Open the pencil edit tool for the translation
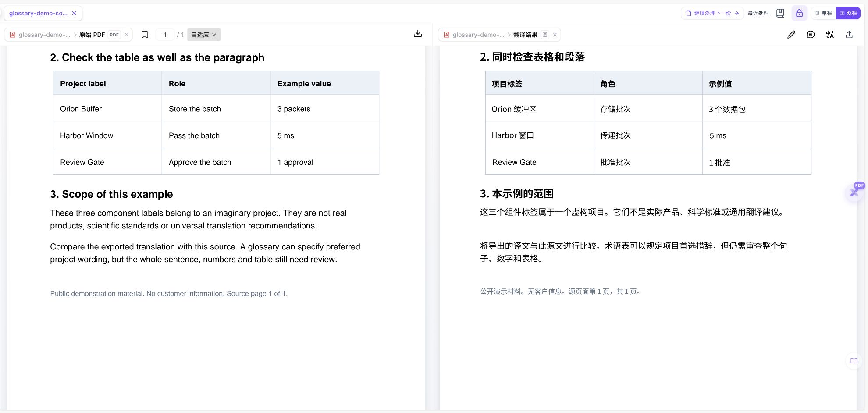 (791, 35)
